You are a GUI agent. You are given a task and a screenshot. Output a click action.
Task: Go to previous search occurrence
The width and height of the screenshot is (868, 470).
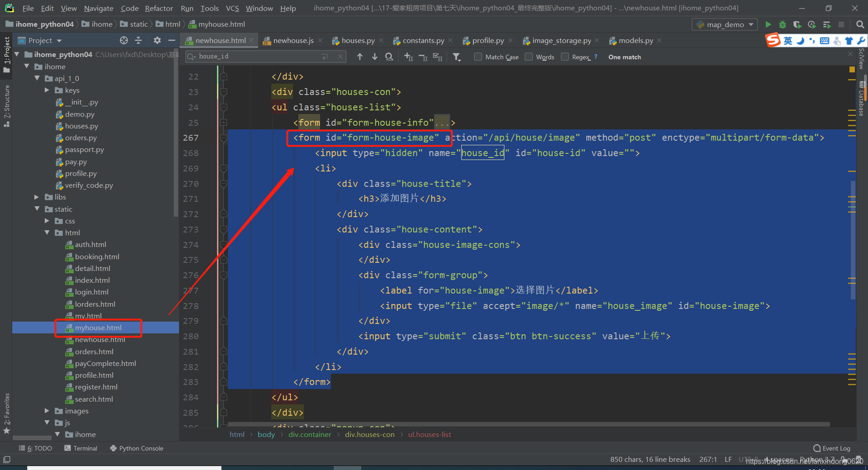[360, 57]
